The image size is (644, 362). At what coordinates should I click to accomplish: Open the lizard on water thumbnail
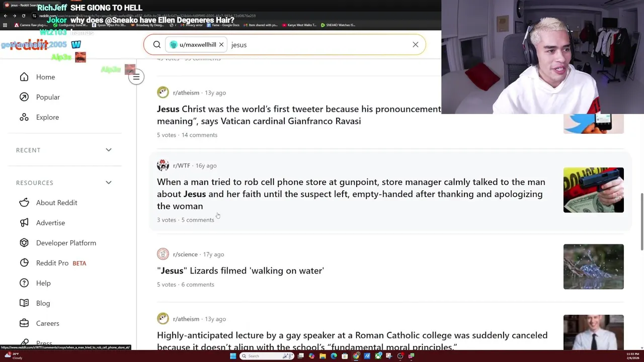click(x=594, y=267)
